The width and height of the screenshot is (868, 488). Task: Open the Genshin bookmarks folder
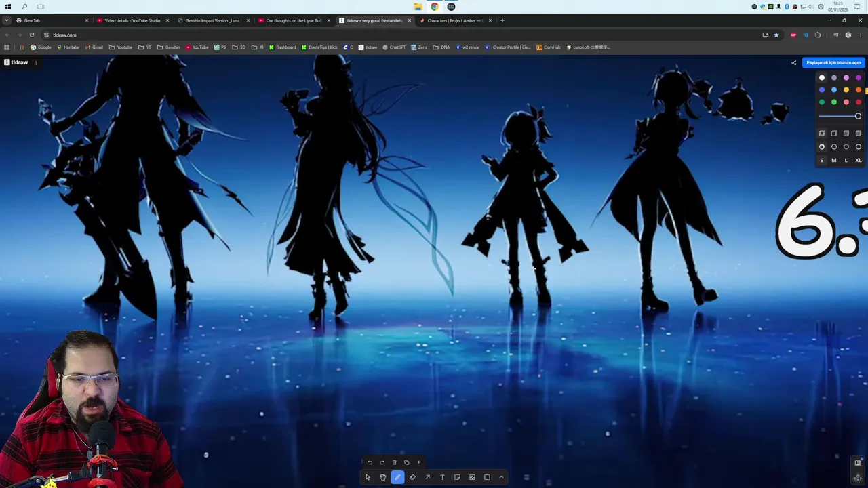(x=169, y=47)
